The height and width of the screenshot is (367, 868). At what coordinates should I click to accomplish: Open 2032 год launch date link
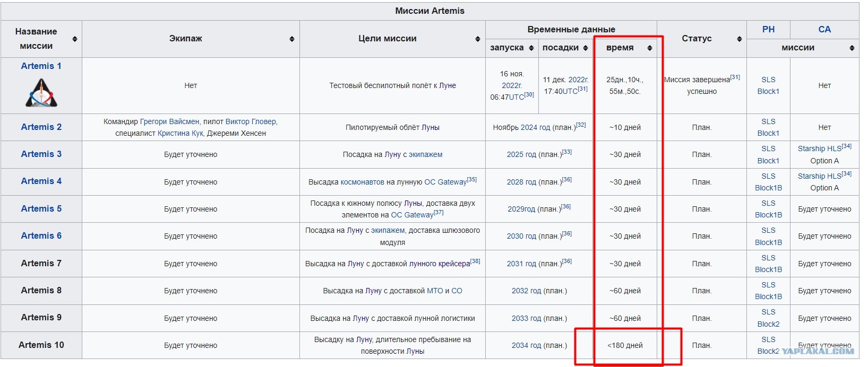(526, 291)
